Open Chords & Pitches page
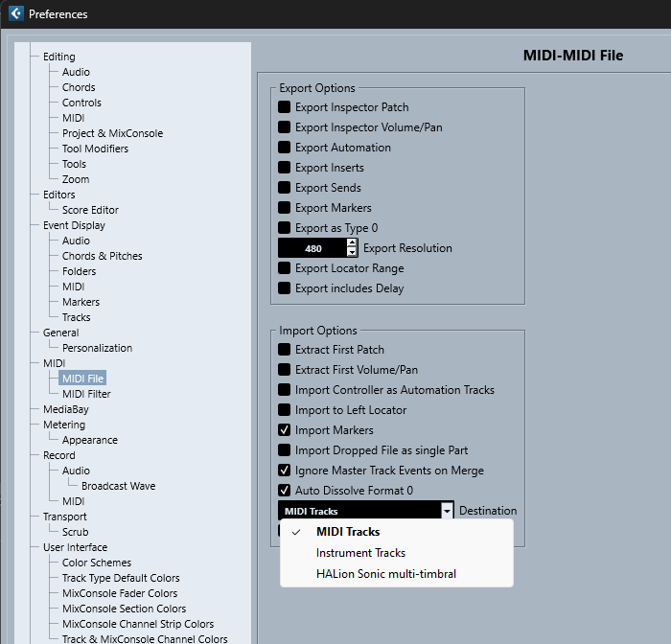The image size is (671, 644). tap(103, 256)
